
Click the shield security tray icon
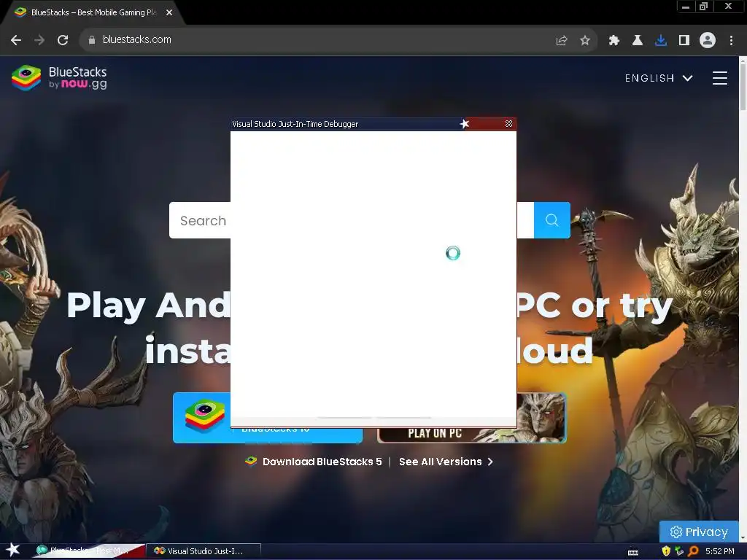point(666,551)
